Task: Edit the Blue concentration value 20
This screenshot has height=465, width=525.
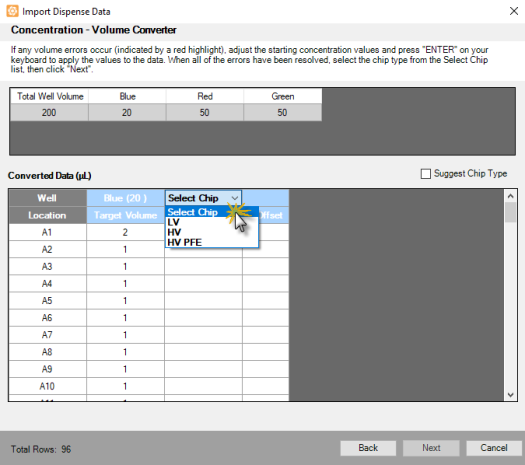Action: coord(127,112)
